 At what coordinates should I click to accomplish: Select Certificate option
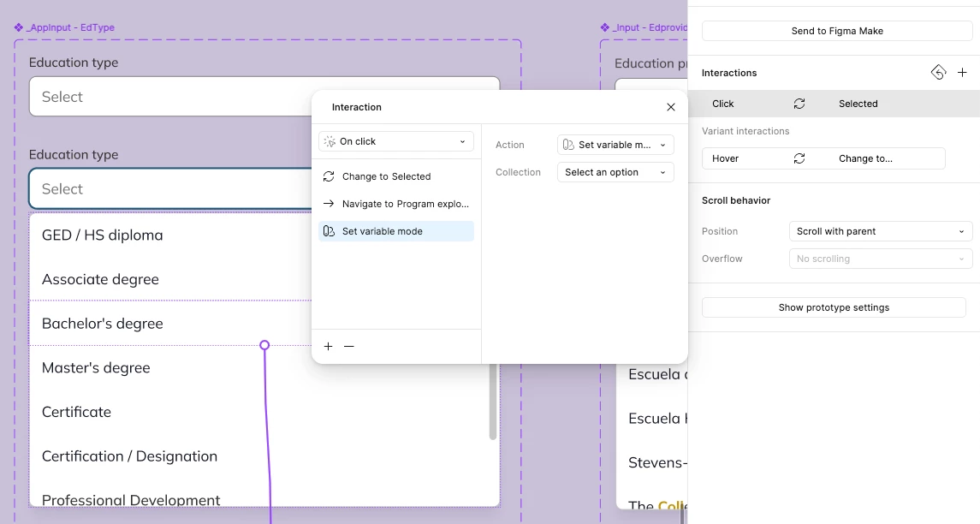click(76, 412)
